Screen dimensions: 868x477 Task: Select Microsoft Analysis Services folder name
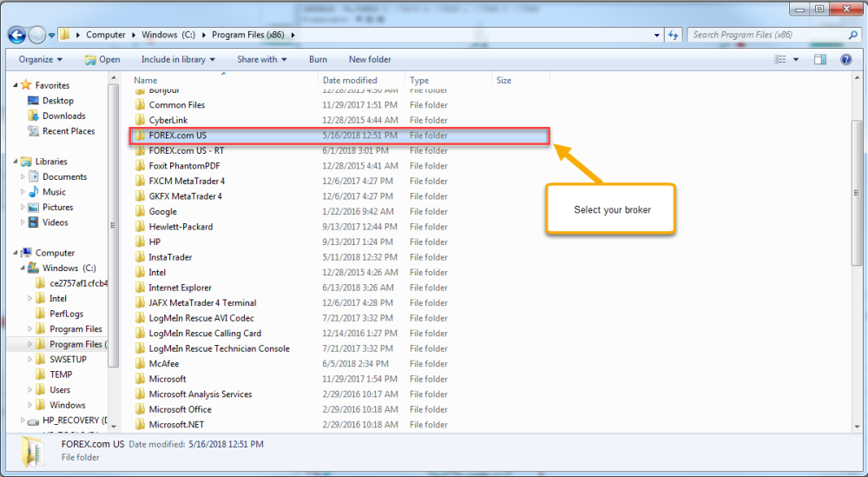pyautogui.click(x=201, y=394)
